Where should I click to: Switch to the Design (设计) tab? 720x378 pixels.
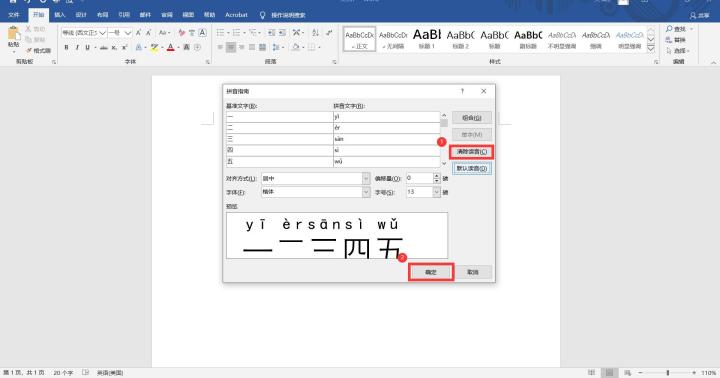(81, 15)
